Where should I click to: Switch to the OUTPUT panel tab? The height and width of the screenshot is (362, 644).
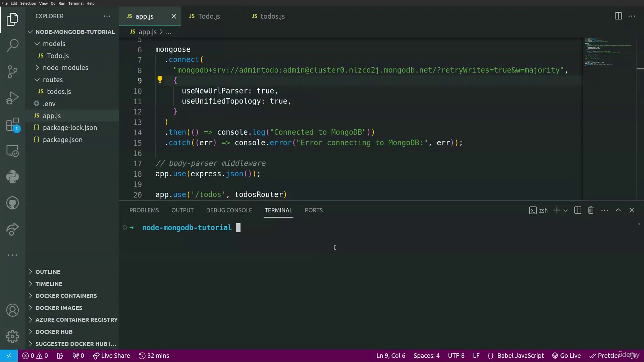coord(182,210)
